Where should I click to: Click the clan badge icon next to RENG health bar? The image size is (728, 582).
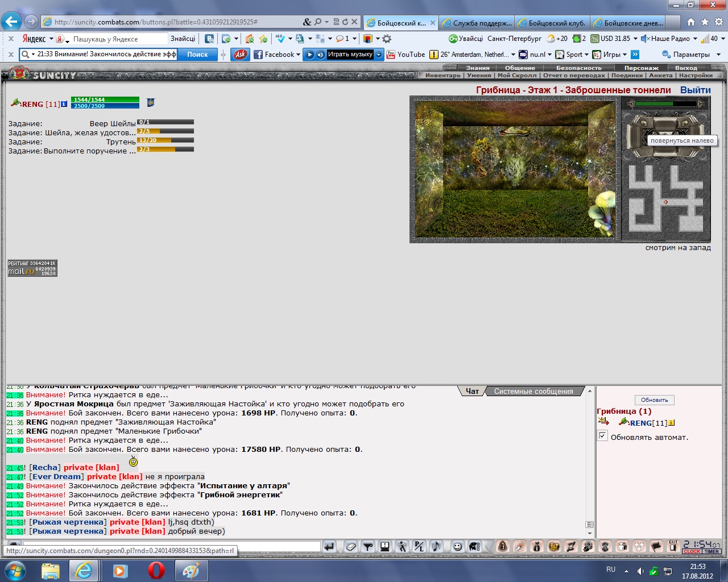click(x=150, y=103)
